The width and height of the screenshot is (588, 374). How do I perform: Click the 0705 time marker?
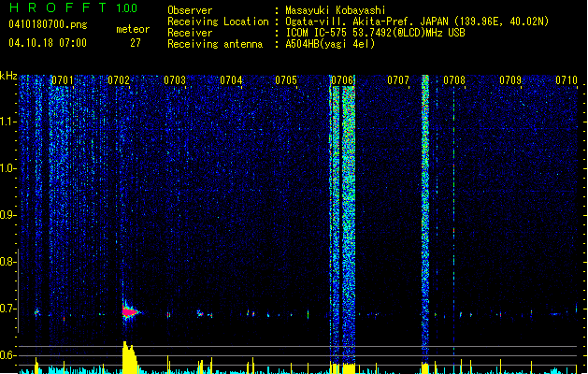pyautogui.click(x=286, y=80)
